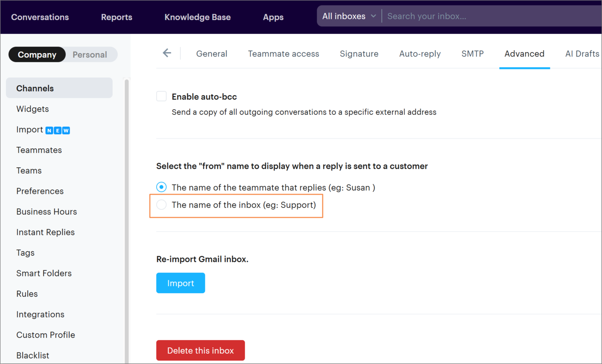Click Delete this inbox button
The image size is (602, 364).
pyautogui.click(x=200, y=350)
